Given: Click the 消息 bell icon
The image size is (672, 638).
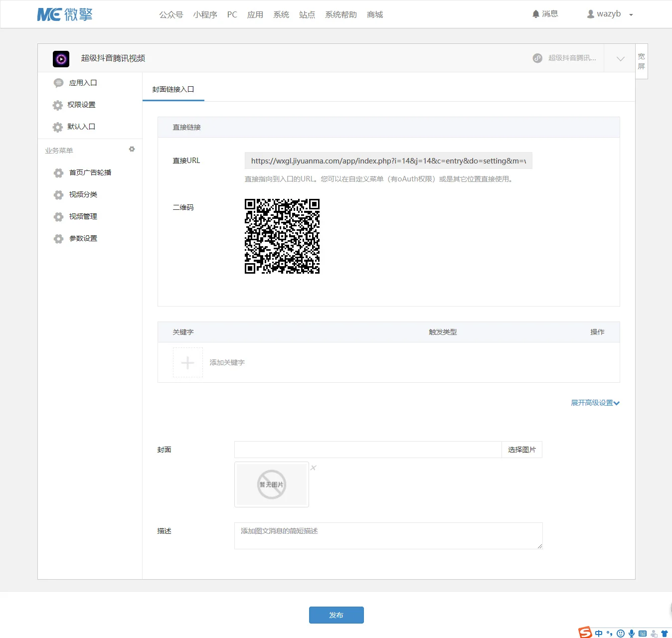Looking at the screenshot, I should [x=536, y=14].
